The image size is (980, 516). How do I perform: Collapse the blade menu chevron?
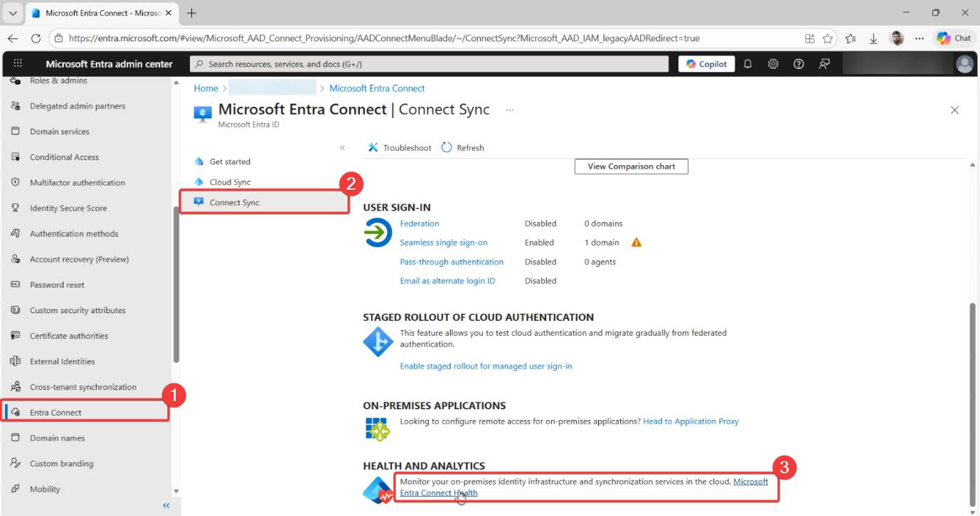click(342, 148)
